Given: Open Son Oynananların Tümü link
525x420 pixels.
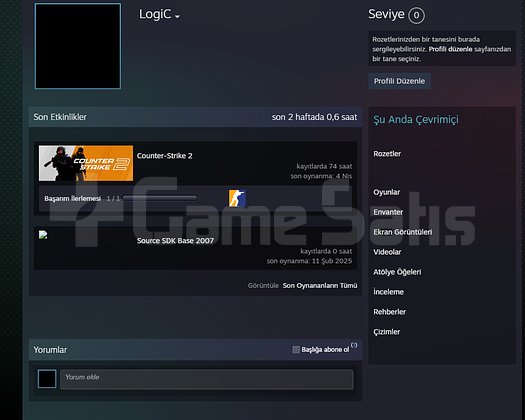Looking at the screenshot, I should pos(320,286).
